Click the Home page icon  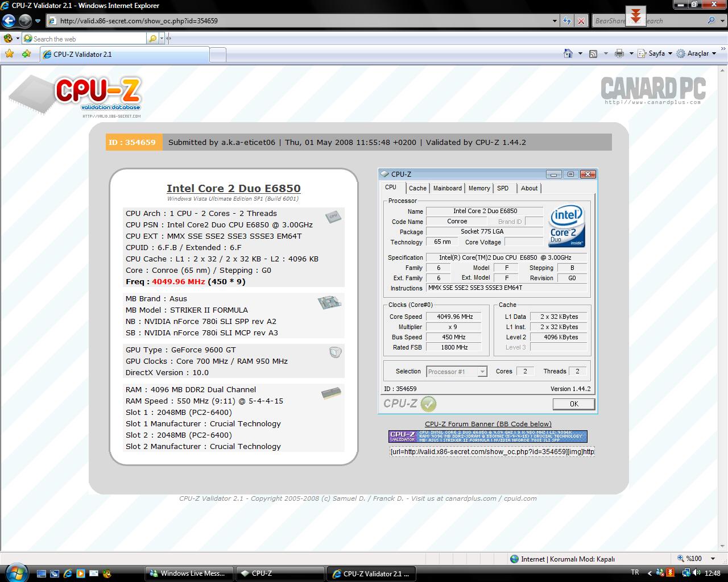click(x=568, y=53)
